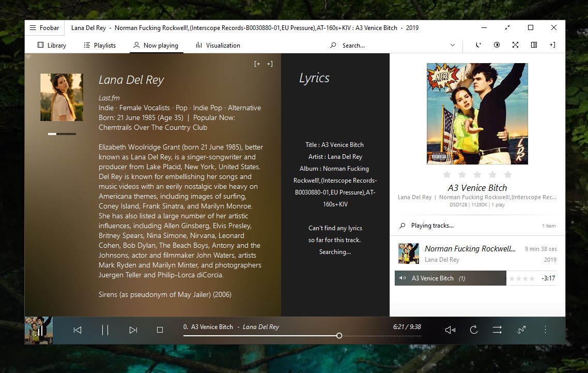Click the A3 Venice Bitch title under cover
Viewport: 588px width, 373px height.
(477, 188)
